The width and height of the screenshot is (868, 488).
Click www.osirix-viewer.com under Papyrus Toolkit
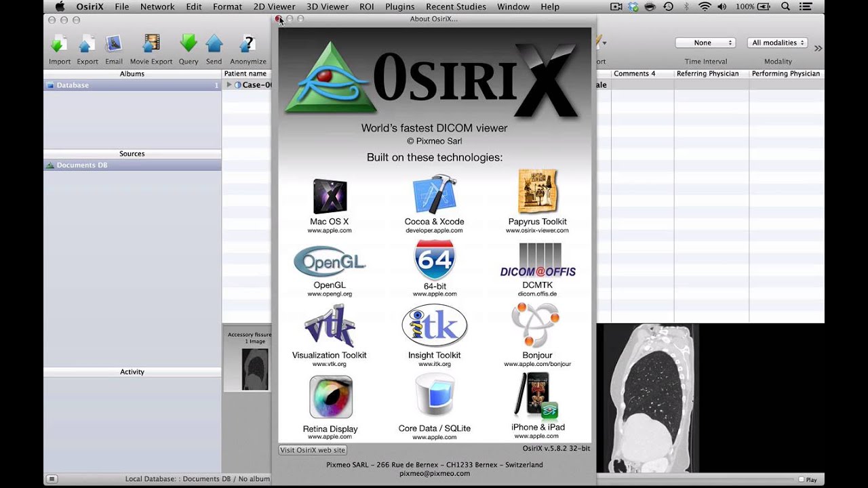[537, 230]
